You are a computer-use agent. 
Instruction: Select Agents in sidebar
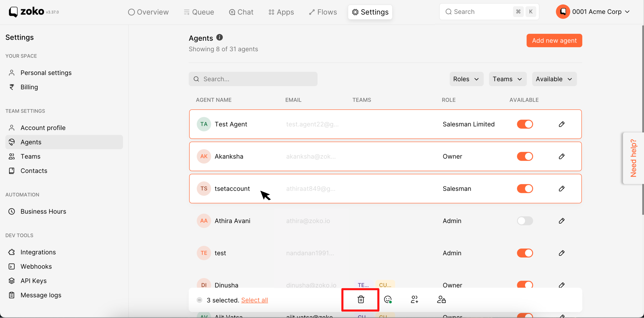coord(64,142)
